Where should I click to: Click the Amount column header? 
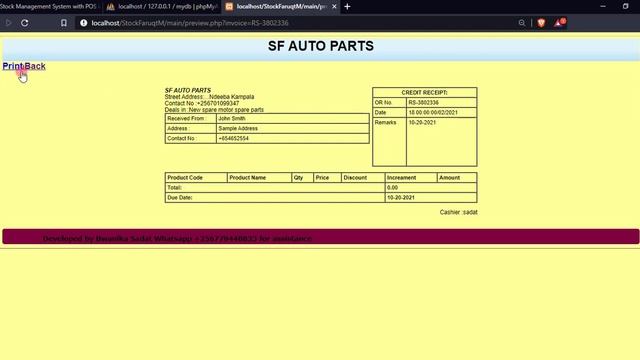coord(457,178)
